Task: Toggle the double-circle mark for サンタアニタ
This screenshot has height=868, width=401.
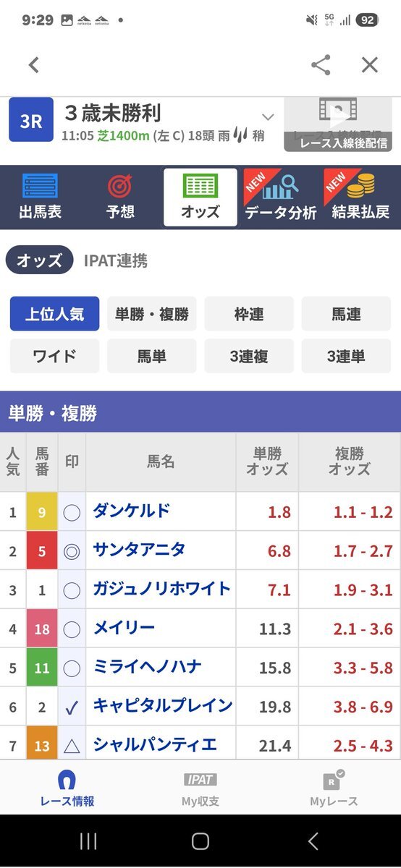Action: pos(72,551)
